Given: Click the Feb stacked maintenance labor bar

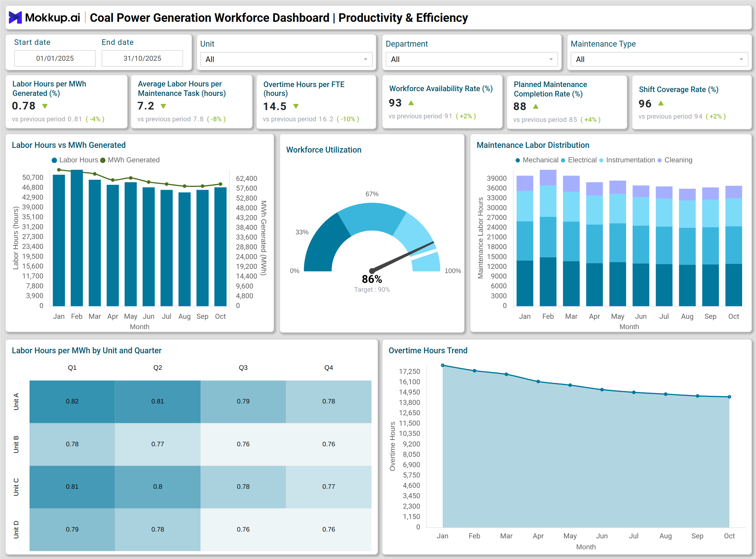Looking at the screenshot, I should [548, 238].
